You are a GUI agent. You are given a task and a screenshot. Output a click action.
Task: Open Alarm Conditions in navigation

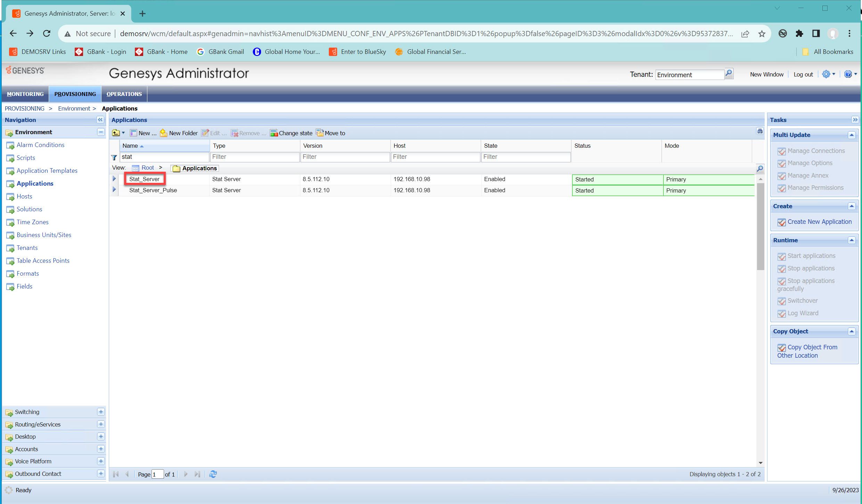click(x=40, y=145)
